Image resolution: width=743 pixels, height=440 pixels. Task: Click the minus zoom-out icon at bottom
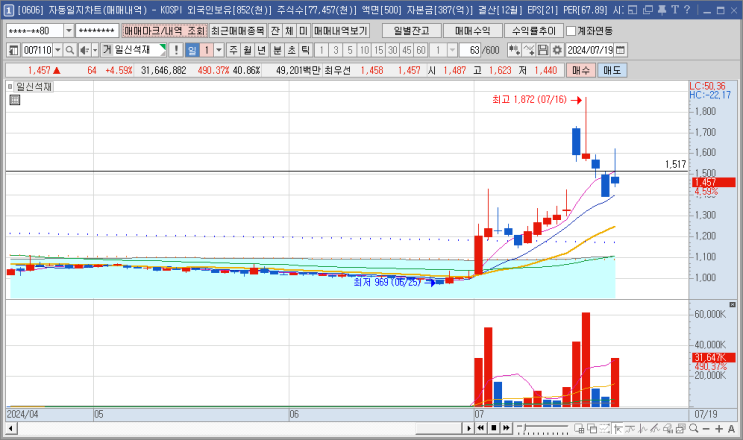(x=706, y=429)
